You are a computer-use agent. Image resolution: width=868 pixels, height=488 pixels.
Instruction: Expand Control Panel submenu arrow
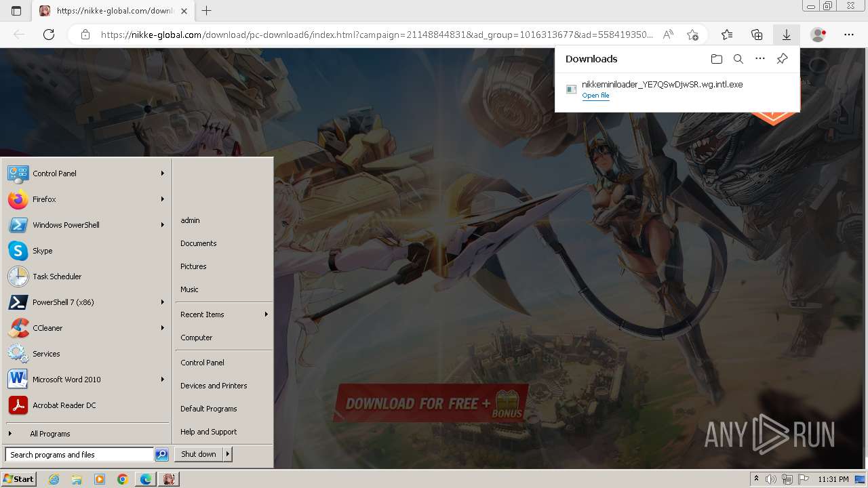[163, 174]
